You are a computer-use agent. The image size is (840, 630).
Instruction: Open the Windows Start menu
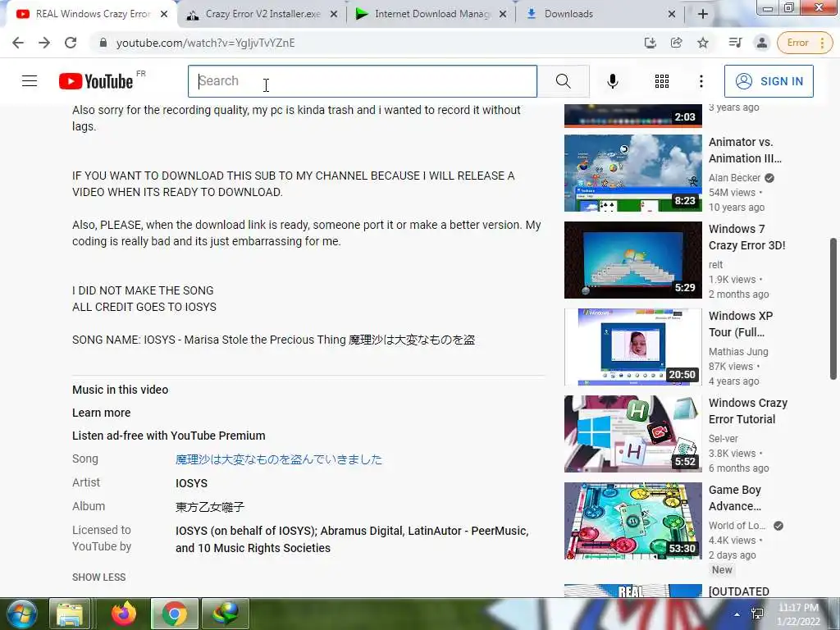tap(21, 614)
